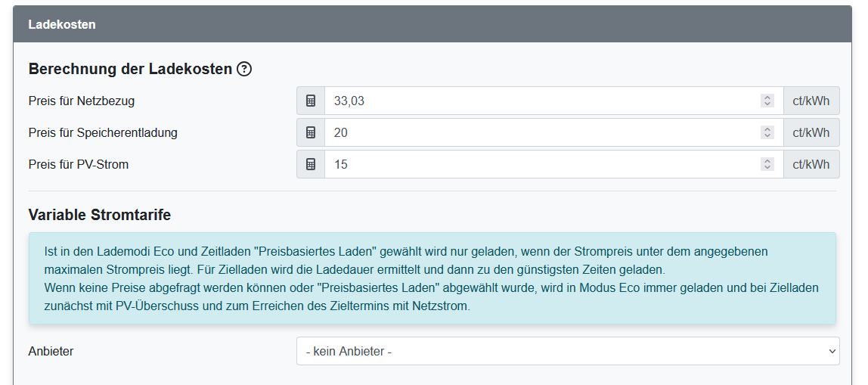The width and height of the screenshot is (868, 385).
Task: Open the help icon beside Berechnung der Ladekosten
Action: [x=244, y=69]
